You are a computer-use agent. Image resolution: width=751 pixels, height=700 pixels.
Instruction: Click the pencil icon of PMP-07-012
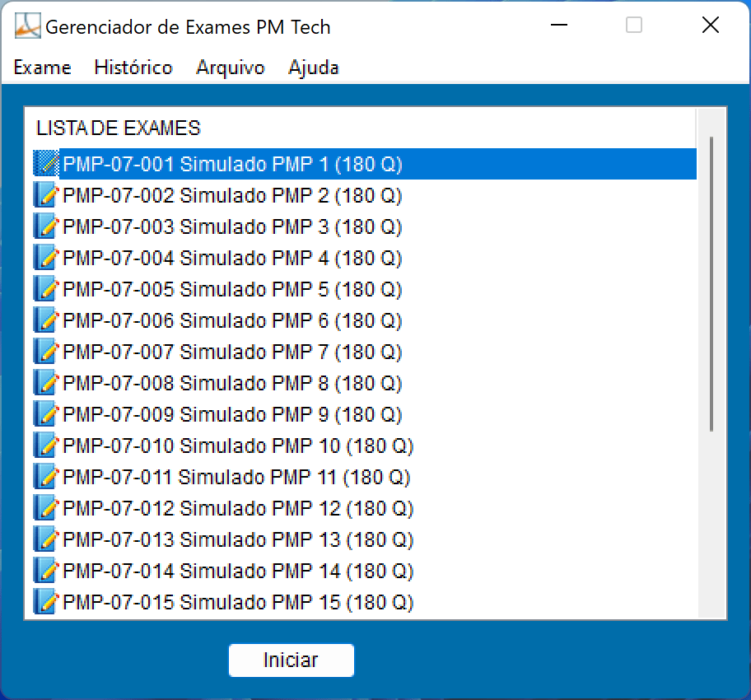[46, 508]
